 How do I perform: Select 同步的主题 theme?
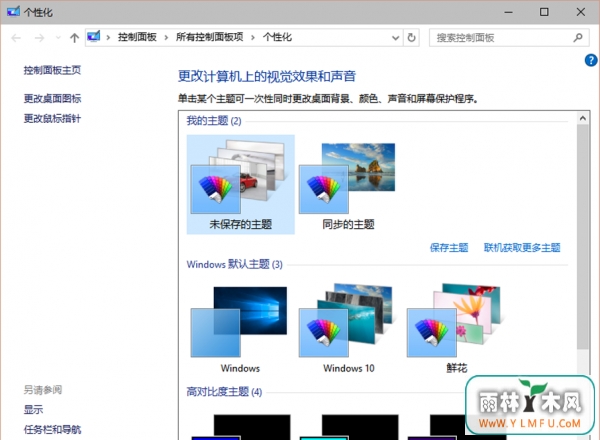coord(348,184)
